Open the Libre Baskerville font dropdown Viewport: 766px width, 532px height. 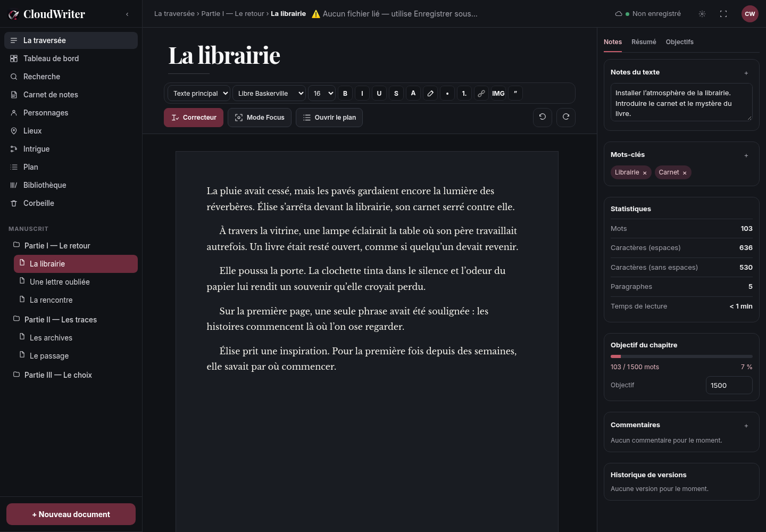click(x=269, y=94)
